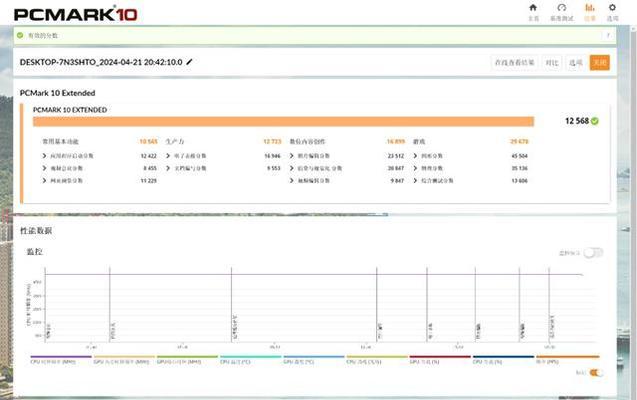The image size is (637, 400).
Task: Click the Essentials score 10 565
Action: tap(148, 141)
